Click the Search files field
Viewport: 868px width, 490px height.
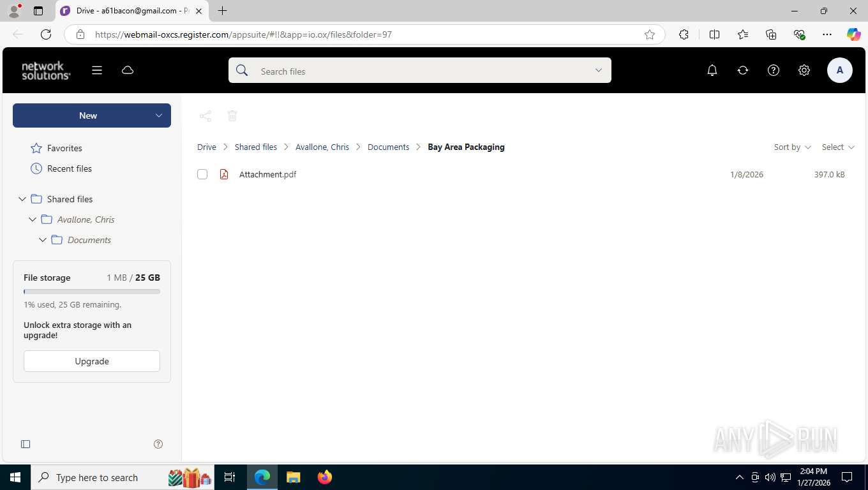point(420,71)
